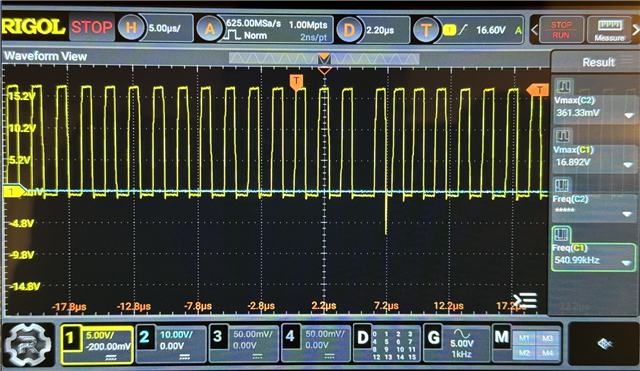Tap the Freq(C2) measurement icon
This screenshot has width=640, height=371.
[561, 185]
